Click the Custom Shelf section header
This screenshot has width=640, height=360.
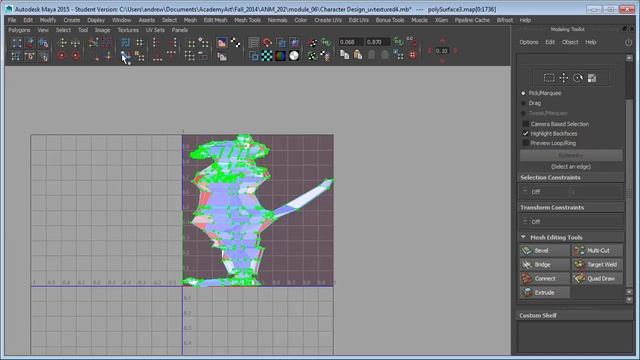point(575,316)
